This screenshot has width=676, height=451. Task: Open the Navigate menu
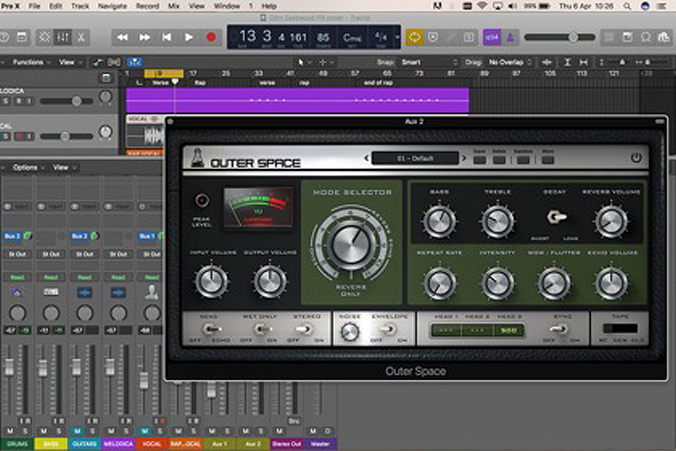click(113, 6)
